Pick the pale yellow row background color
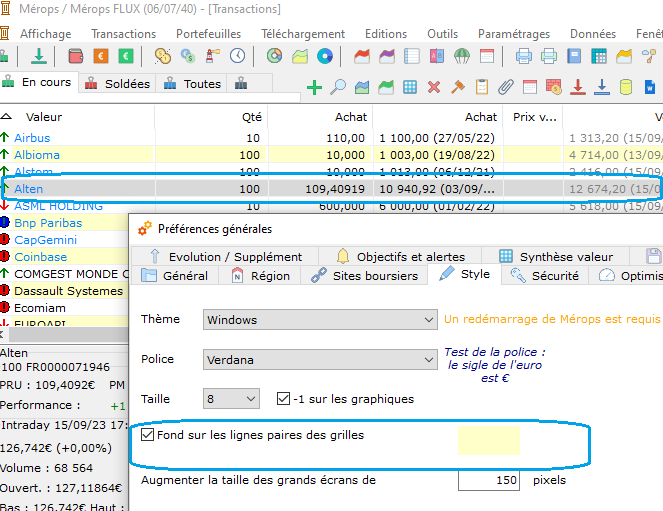 click(489, 440)
